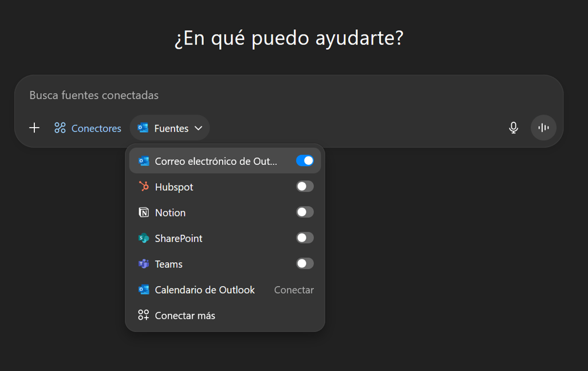
Task: Click the SharePoint logo icon
Action: (x=144, y=238)
